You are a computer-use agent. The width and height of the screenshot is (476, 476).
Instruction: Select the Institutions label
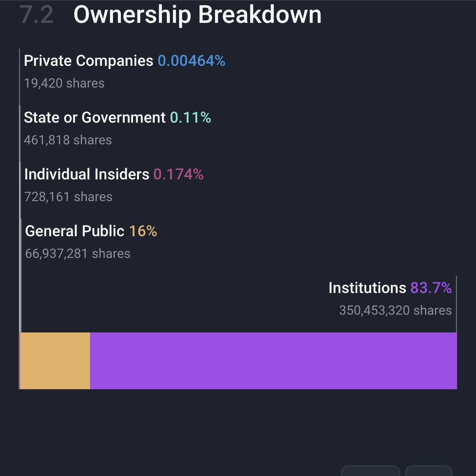tap(367, 288)
